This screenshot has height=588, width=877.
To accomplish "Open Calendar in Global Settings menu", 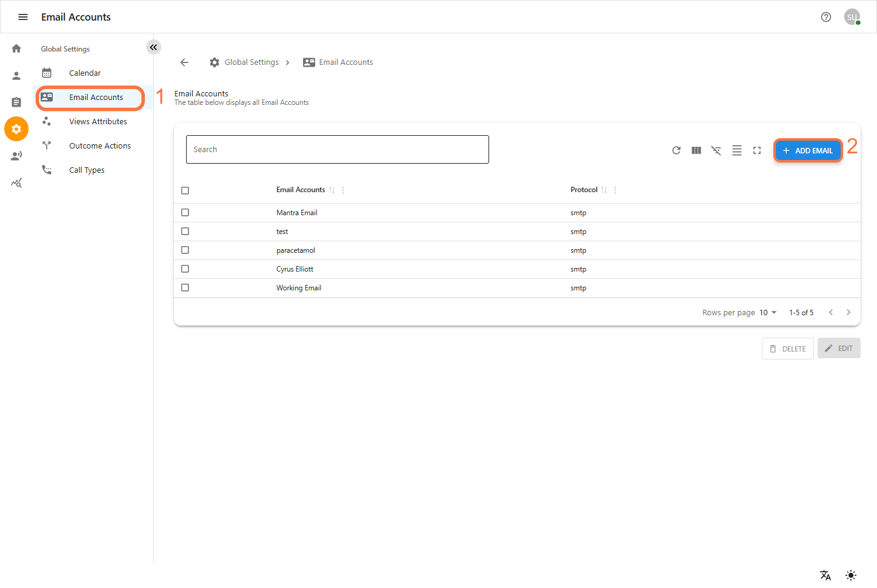I will 85,73.
